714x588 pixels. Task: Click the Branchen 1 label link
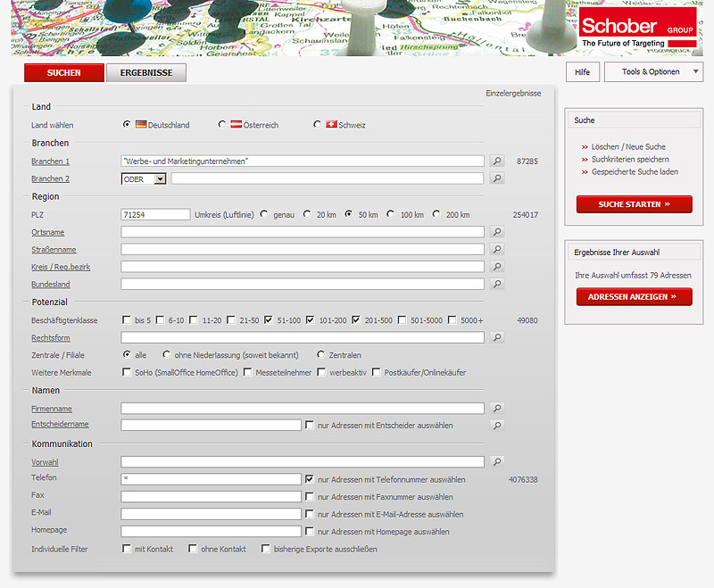coord(50,161)
